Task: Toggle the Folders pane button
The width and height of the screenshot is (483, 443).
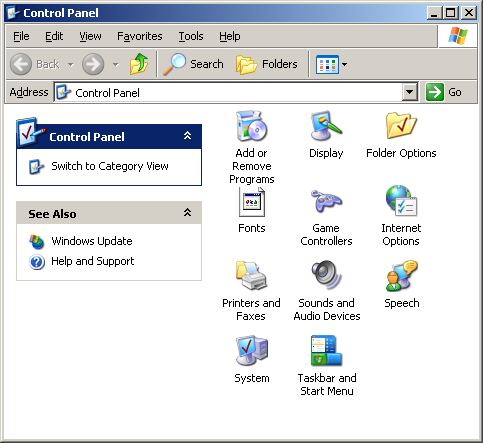Action: click(267, 64)
